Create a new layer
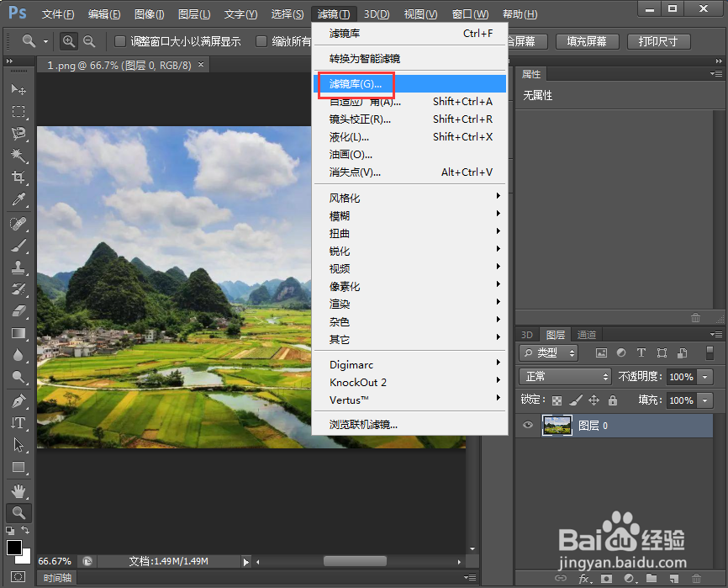The width and height of the screenshot is (728, 588). 674,578
